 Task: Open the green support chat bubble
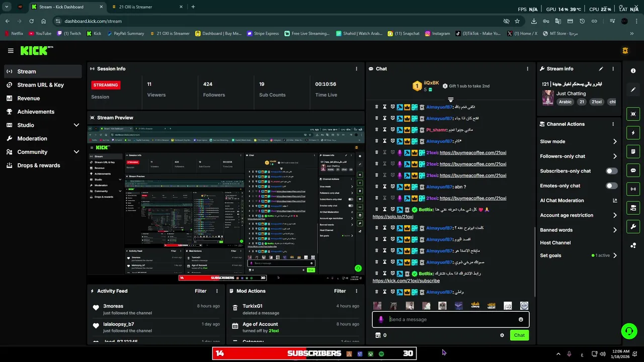coord(629,331)
